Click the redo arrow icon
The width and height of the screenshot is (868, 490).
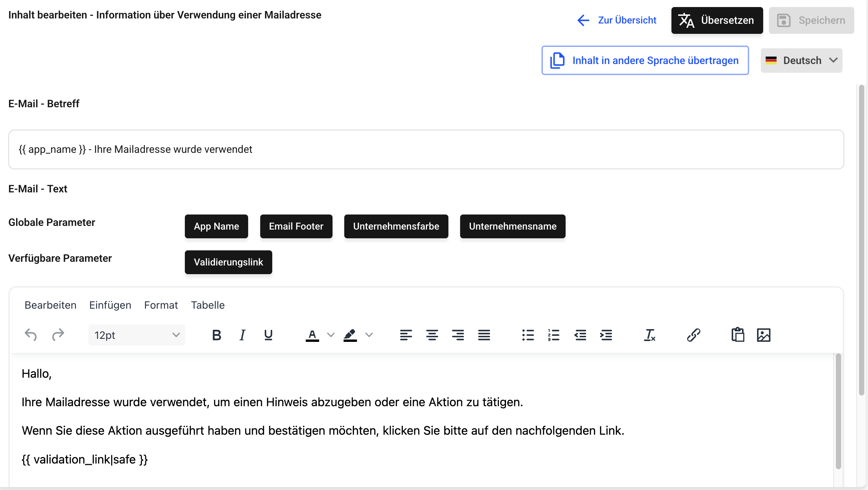coord(58,335)
